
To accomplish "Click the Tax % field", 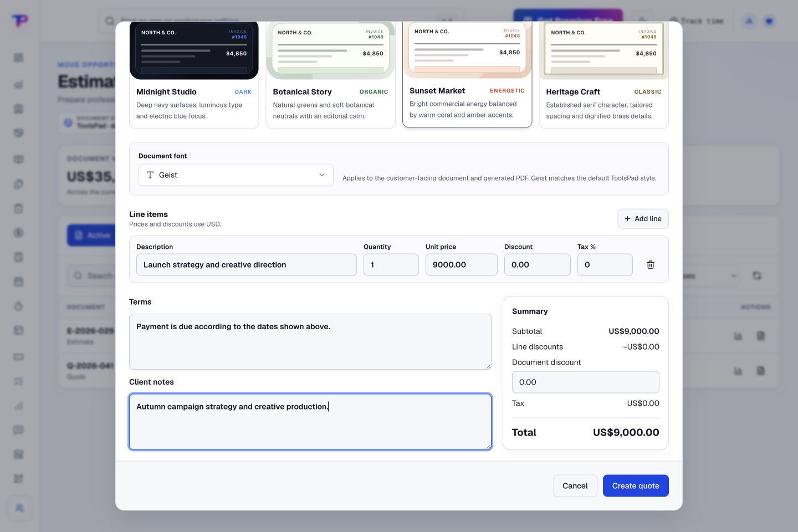I will tap(605, 265).
